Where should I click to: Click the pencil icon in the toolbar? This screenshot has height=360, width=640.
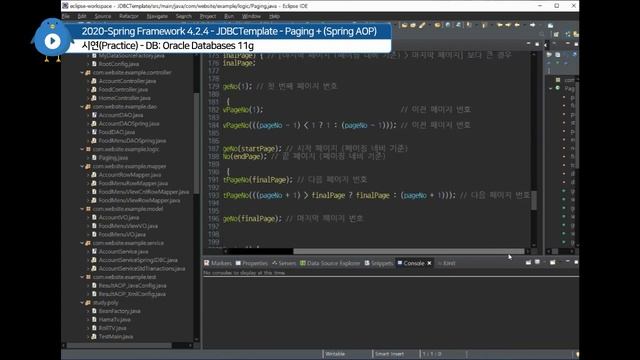click(x=422, y=25)
